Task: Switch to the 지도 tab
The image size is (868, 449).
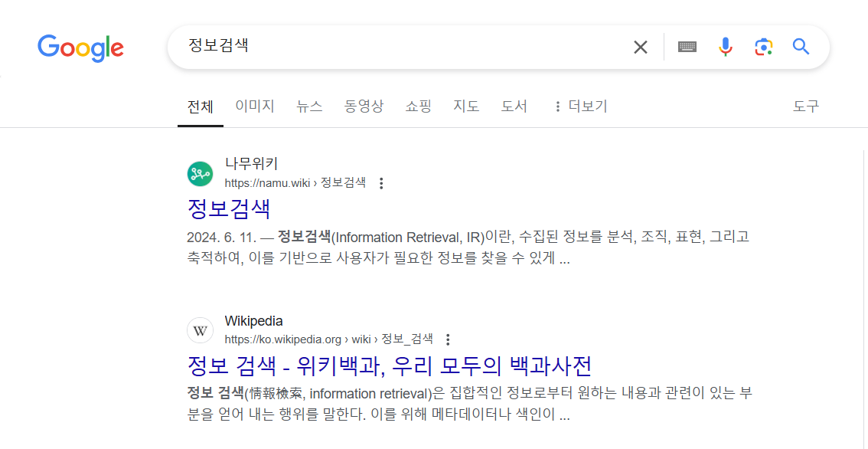Action: point(467,107)
